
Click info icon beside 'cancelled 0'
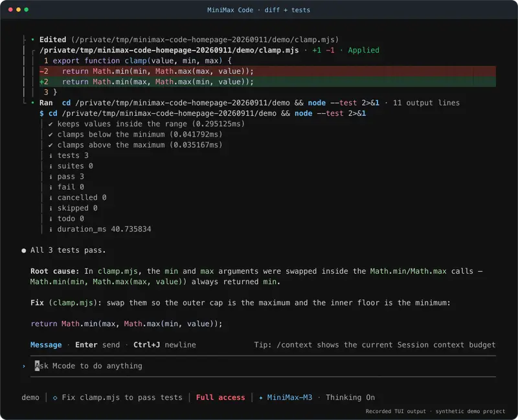tap(51, 198)
